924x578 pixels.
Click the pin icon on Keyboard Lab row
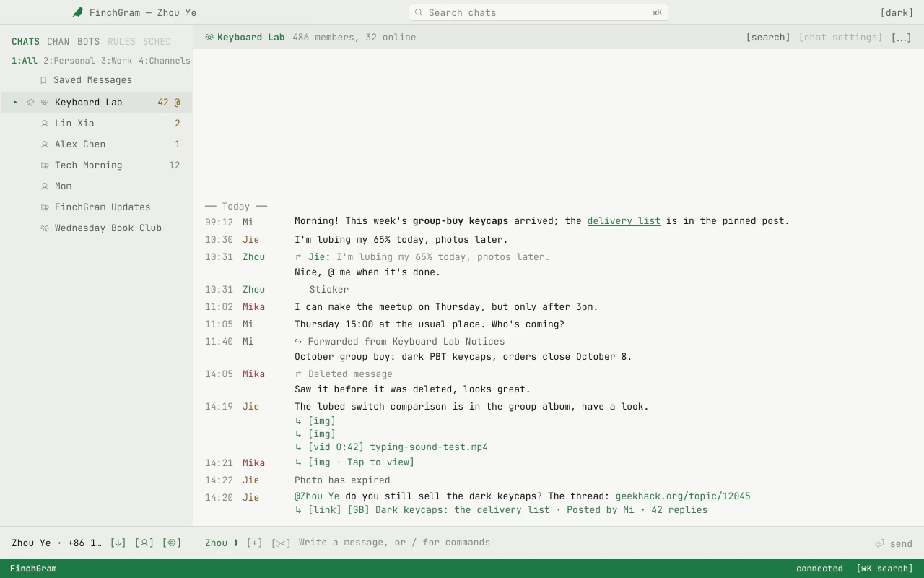[x=30, y=103]
